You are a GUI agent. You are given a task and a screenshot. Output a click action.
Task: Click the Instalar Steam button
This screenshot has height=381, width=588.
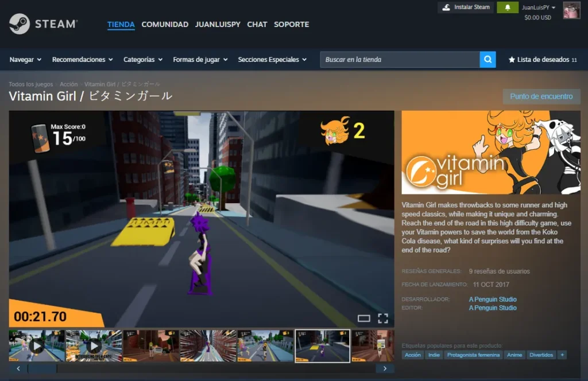tap(465, 7)
